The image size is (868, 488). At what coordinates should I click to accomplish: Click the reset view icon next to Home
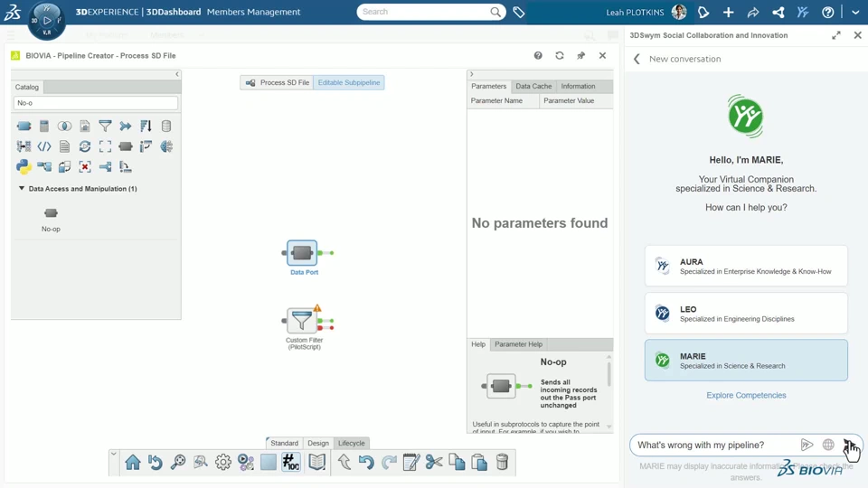click(156, 462)
